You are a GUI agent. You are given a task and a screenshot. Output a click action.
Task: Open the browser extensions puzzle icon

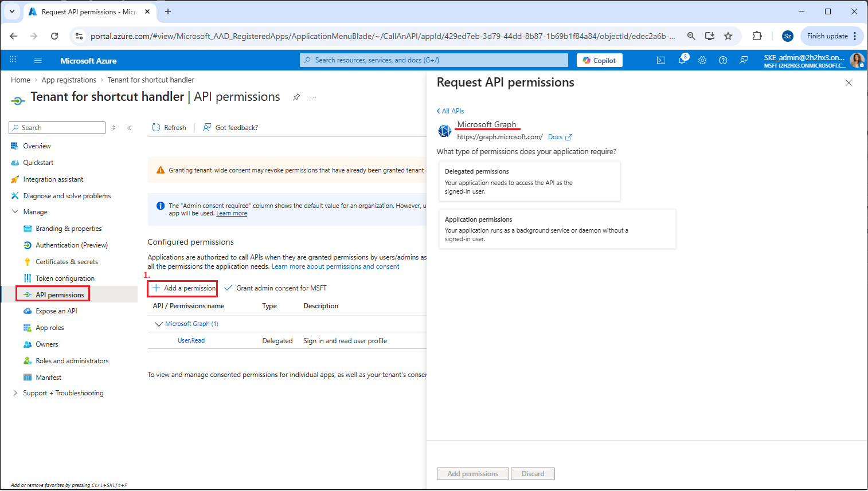pyautogui.click(x=757, y=36)
